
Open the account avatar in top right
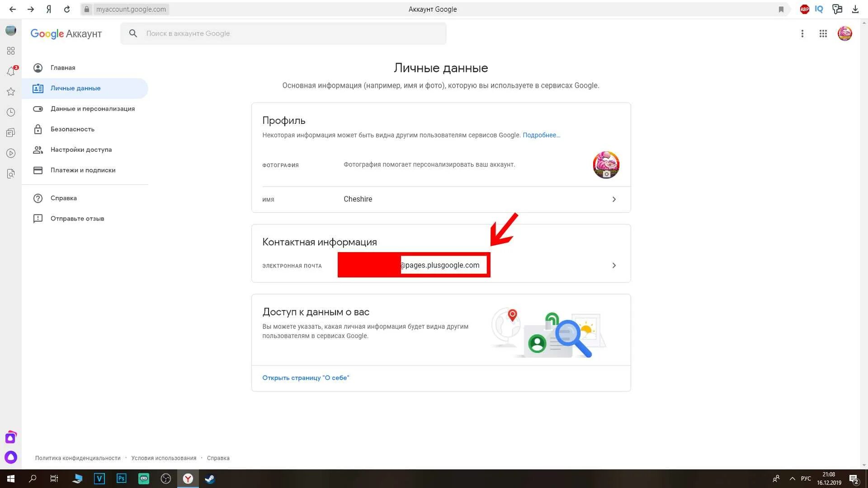coord(844,33)
